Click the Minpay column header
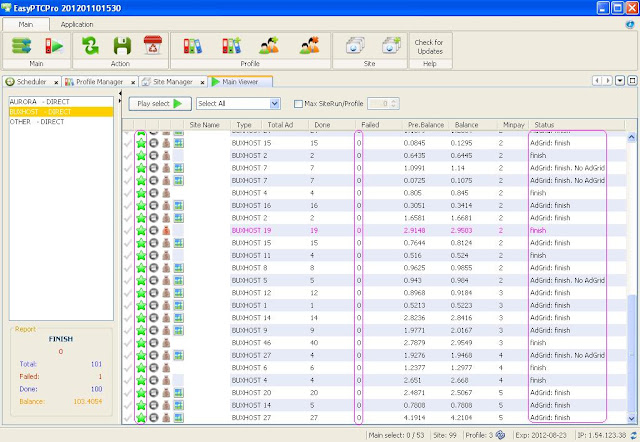Viewport: 640px width, 442px height. coord(513,125)
